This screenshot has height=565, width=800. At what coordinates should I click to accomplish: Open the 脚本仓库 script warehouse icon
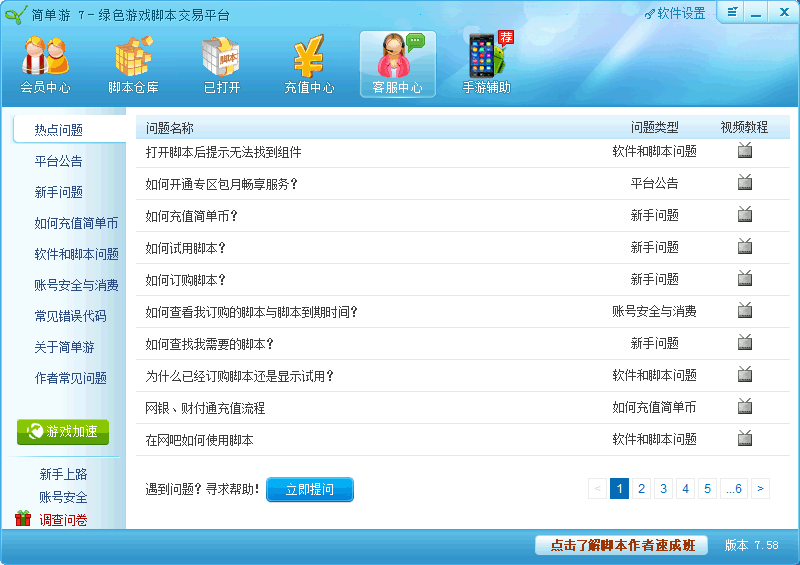133,64
